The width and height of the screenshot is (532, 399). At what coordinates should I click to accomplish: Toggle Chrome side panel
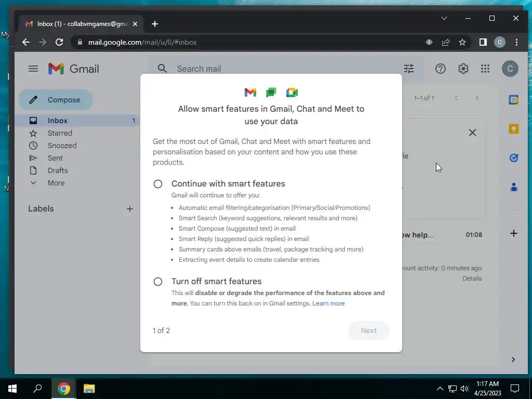[x=483, y=43]
